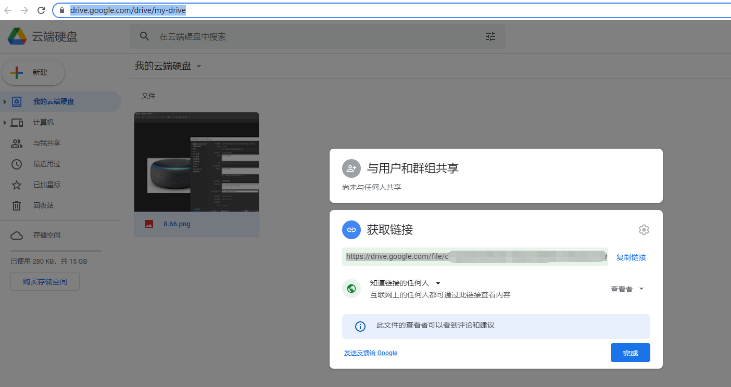The width and height of the screenshot is (731, 387).
Task: Click the browser forward arrow
Action: [x=24, y=10]
